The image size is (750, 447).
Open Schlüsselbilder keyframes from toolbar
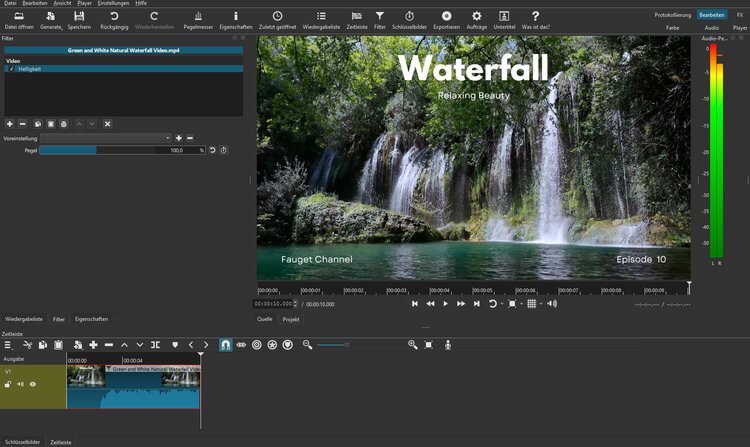pos(409,21)
